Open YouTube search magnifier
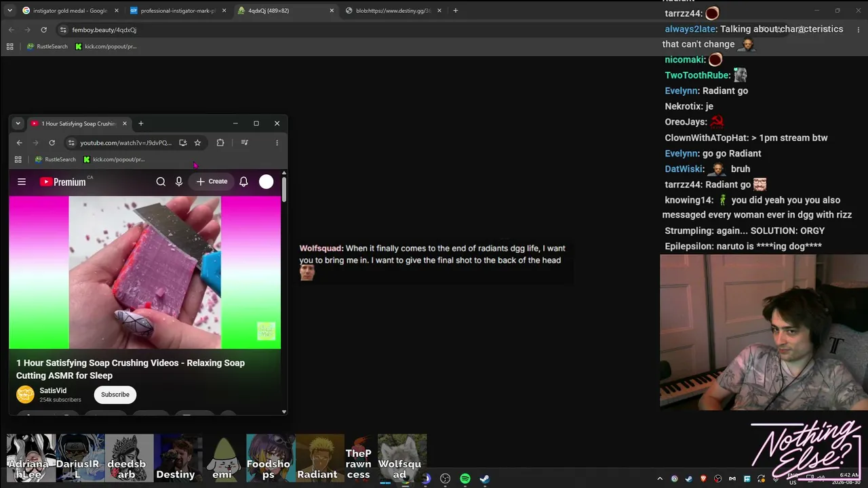 click(161, 182)
